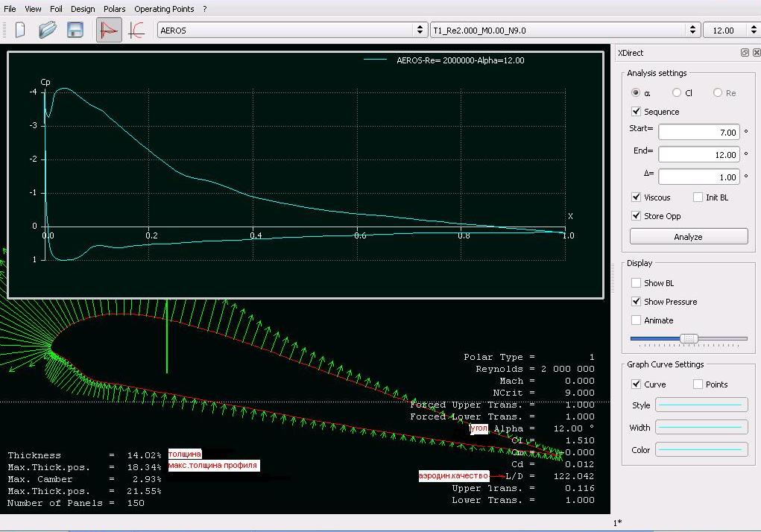Open the Operating Points menu
This screenshot has height=532, width=761.
[164, 9]
